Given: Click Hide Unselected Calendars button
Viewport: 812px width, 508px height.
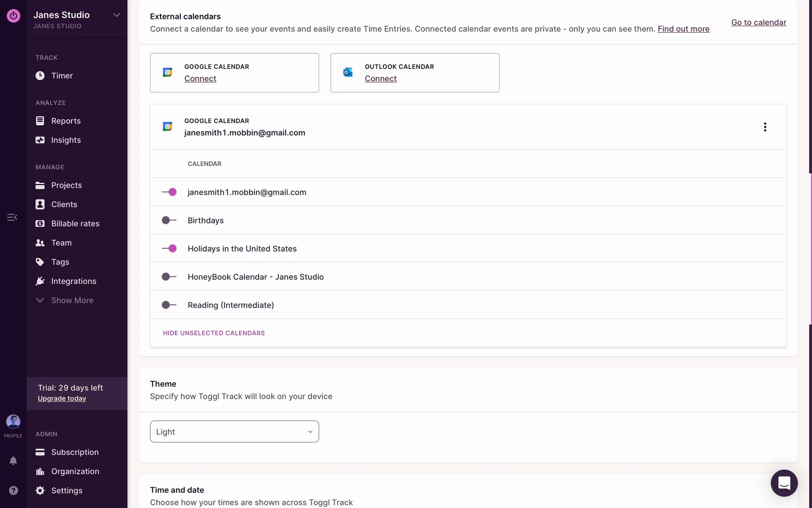Looking at the screenshot, I should pos(214,333).
